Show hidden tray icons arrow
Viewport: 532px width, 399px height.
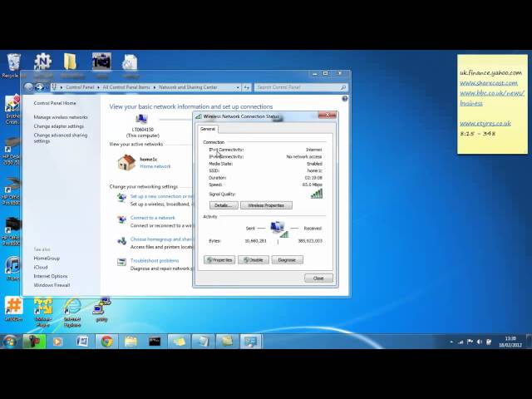tap(451, 342)
